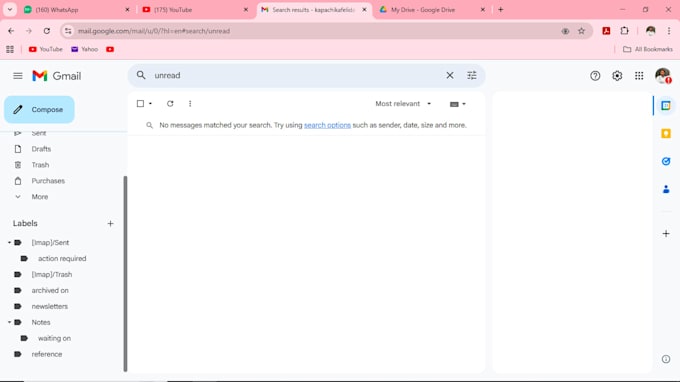
Task: Open Google apps grid
Action: pyautogui.click(x=639, y=76)
